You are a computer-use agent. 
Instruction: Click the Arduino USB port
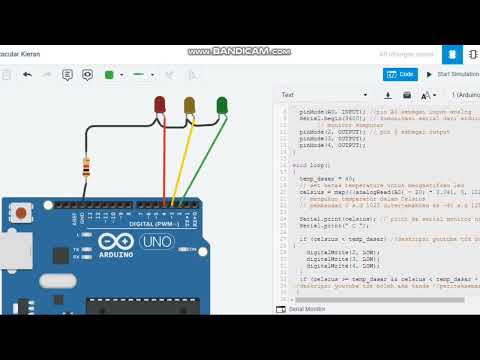point(16,251)
